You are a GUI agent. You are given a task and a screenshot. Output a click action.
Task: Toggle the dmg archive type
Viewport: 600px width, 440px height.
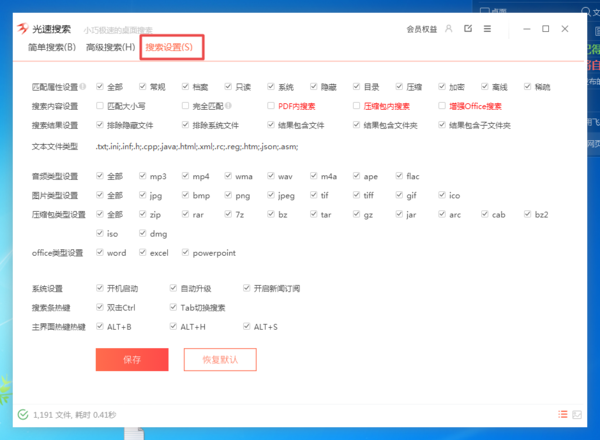pos(142,233)
